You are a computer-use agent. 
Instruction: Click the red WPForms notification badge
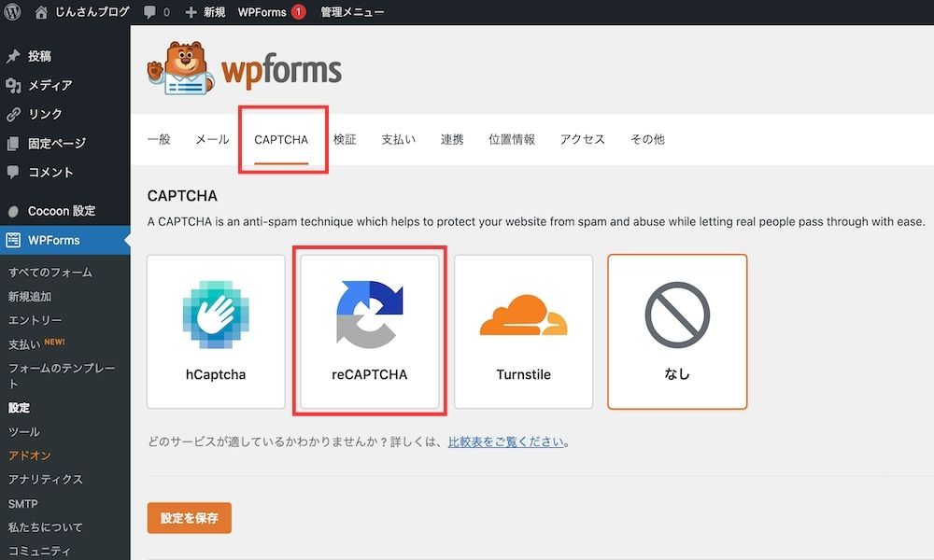299,12
